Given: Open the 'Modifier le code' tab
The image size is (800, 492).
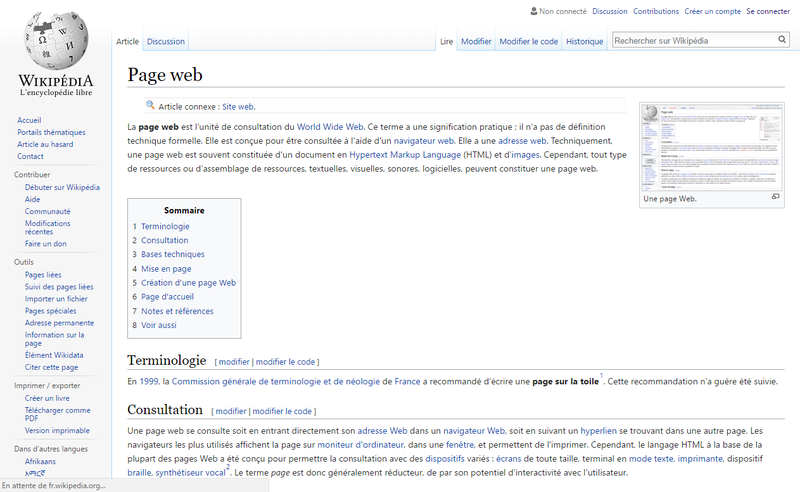Looking at the screenshot, I should coord(528,41).
